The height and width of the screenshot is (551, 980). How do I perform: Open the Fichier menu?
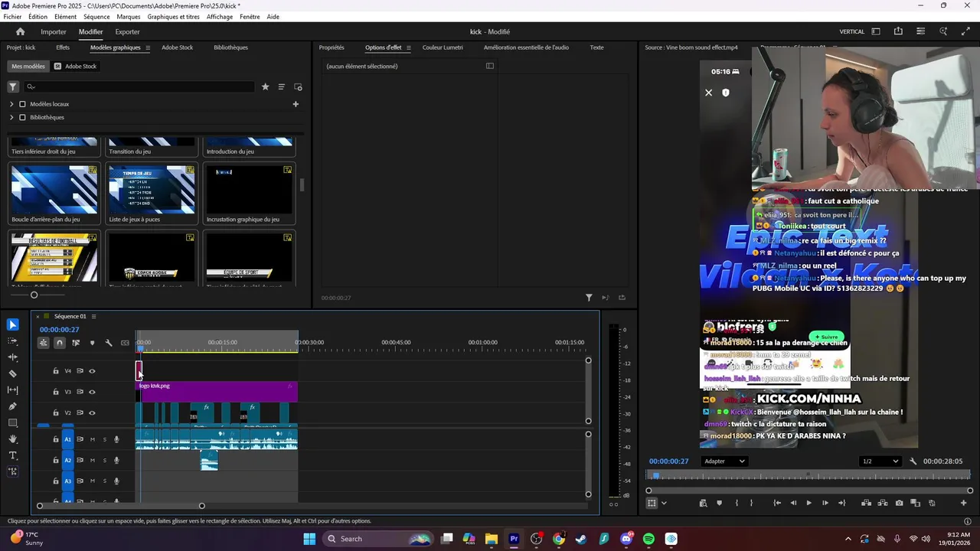[12, 17]
